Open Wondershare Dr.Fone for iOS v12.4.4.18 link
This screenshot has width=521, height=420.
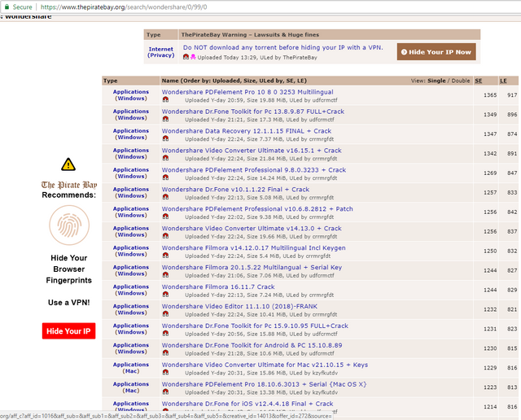pyautogui.click(x=247, y=404)
